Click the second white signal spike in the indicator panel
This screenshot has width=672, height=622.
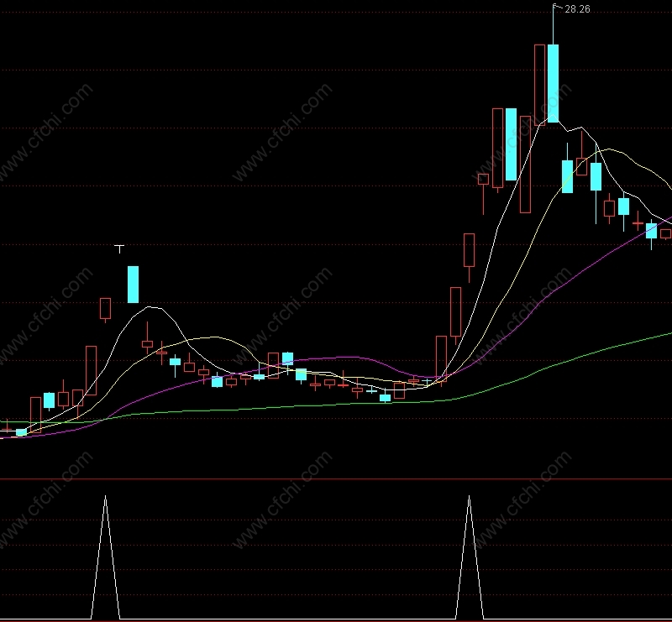coord(470,557)
